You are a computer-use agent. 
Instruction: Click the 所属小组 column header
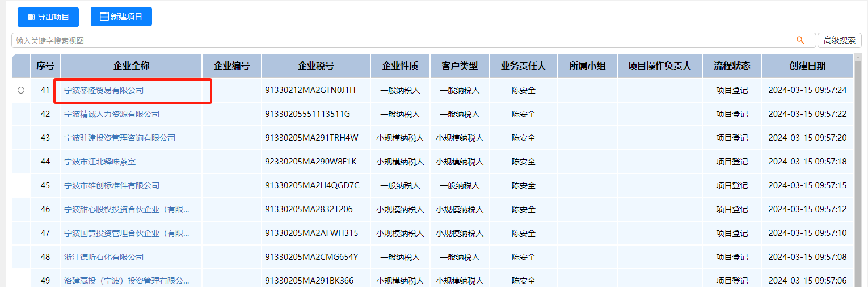(x=588, y=66)
